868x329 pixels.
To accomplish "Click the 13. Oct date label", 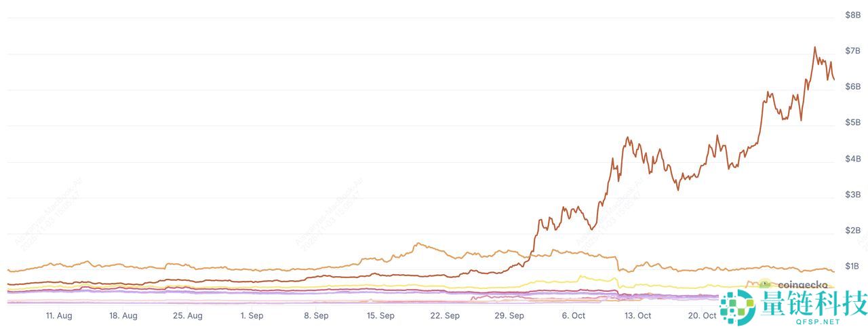I will [637, 315].
